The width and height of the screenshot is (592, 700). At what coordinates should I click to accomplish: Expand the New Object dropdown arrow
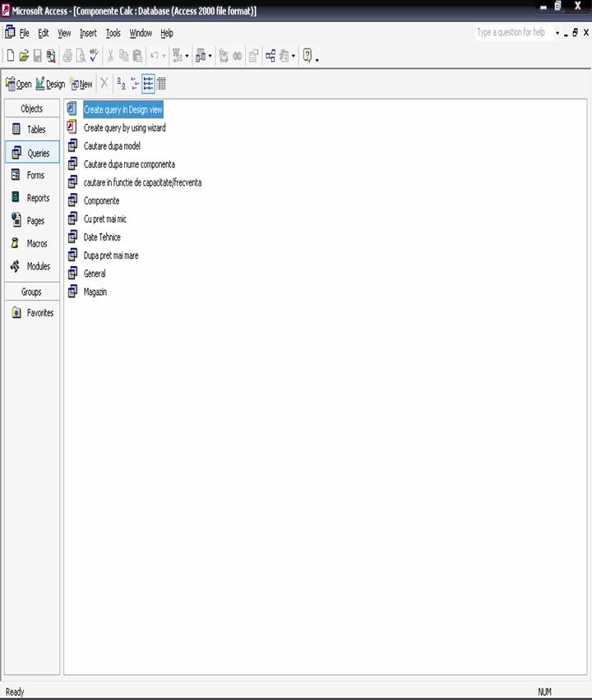click(294, 57)
